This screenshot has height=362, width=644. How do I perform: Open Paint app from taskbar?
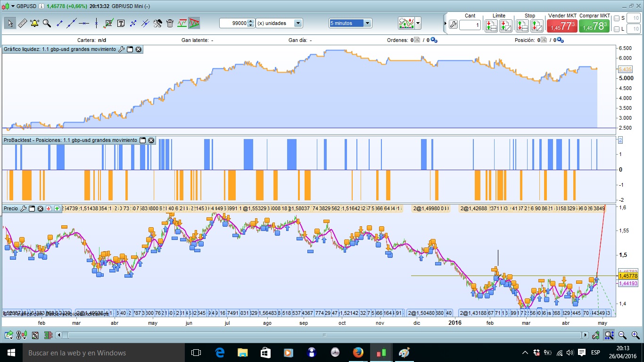pyautogui.click(x=404, y=353)
